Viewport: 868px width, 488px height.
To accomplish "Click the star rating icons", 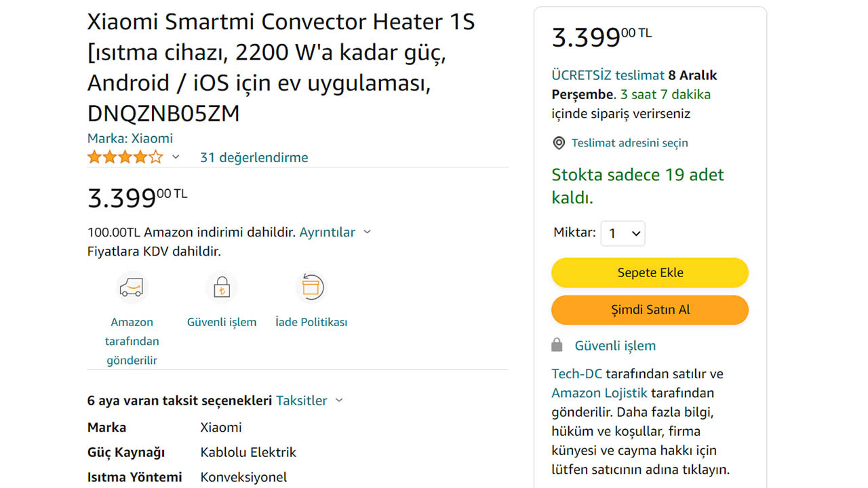I will [x=125, y=157].
